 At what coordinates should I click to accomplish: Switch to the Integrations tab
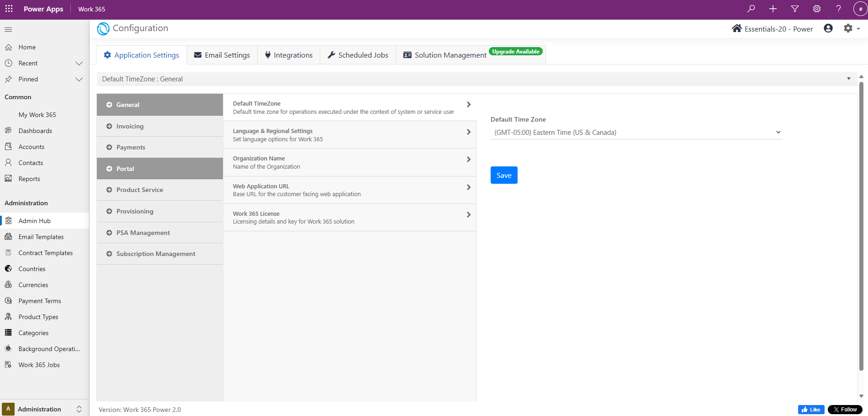(289, 55)
